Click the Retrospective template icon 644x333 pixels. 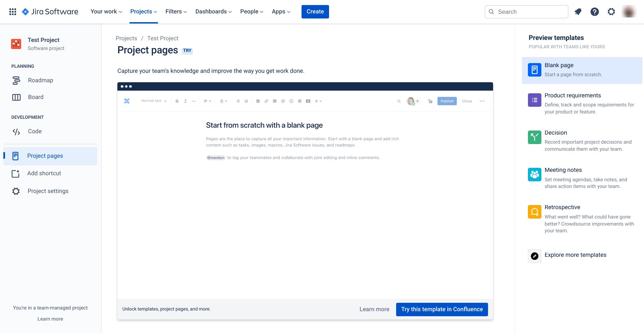[535, 212]
